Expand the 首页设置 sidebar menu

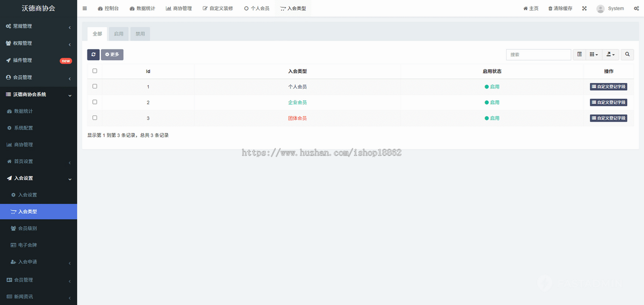[39, 161]
